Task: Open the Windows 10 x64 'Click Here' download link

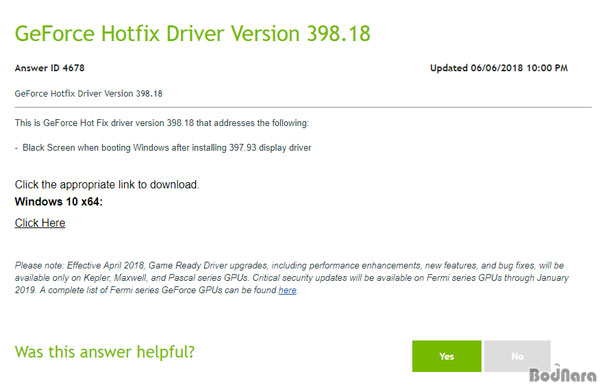Action: (40, 223)
